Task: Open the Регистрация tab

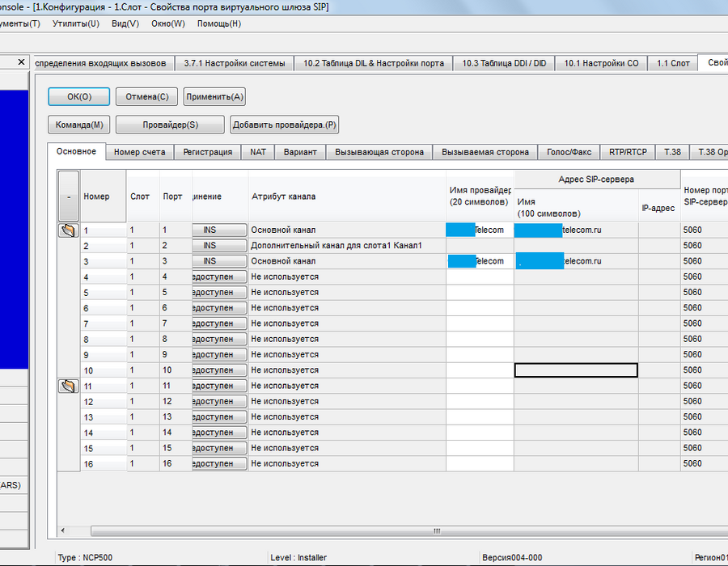Action: [x=208, y=152]
